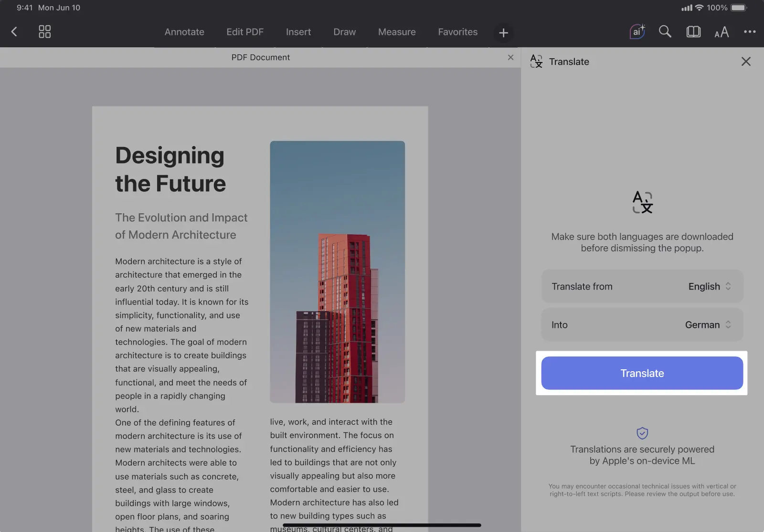Viewport: 764px width, 532px height.
Task: Open the more options ellipsis menu
Action: coord(749,32)
